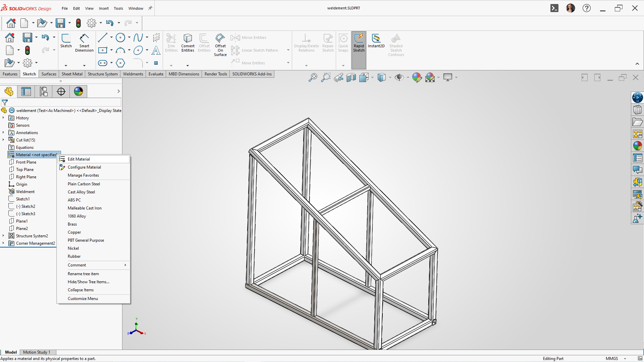
Task: Open the ConfigurationManager tab icon
Action: tap(44, 91)
